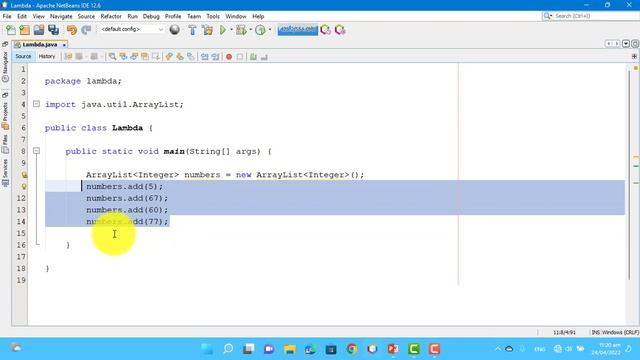This screenshot has height=360, width=640.
Task: Open the Navigate menu
Action: coord(61,16)
